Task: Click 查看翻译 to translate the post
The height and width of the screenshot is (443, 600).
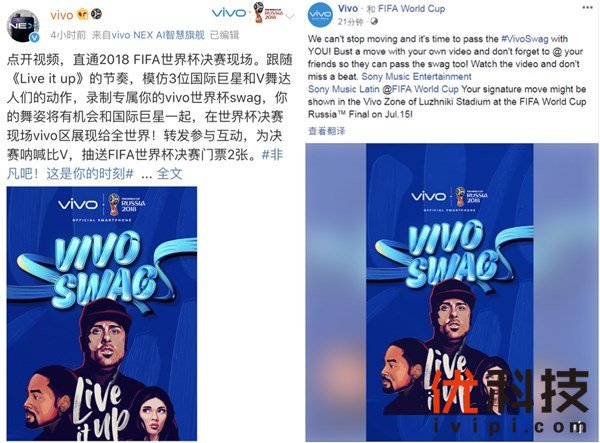Action: coord(326,131)
